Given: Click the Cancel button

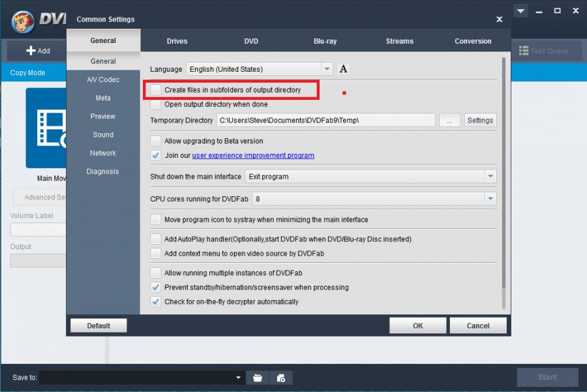Looking at the screenshot, I should tap(478, 325).
